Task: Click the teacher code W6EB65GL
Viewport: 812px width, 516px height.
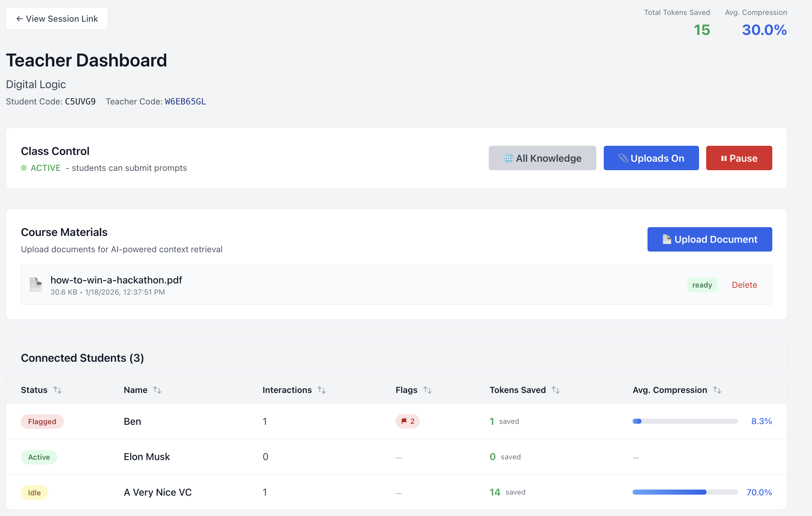Action: click(185, 101)
